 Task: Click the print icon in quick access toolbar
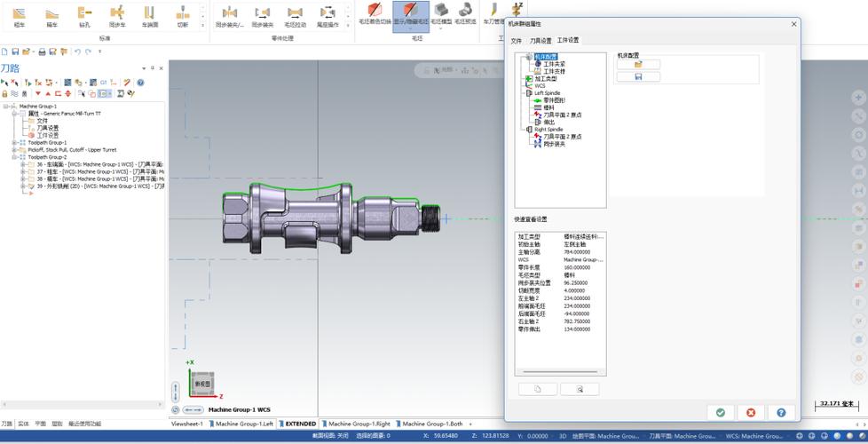pos(42,52)
